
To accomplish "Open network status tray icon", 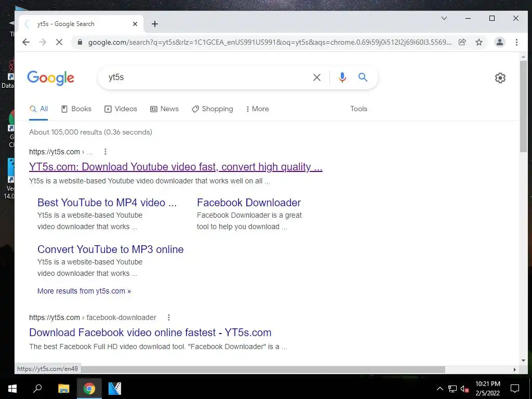I will point(453,389).
